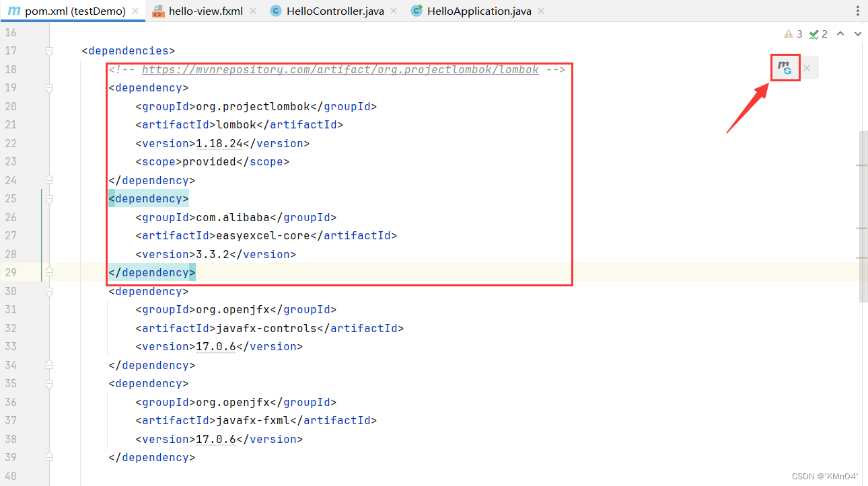
Task: Click the down chevron to jump to next problem
Action: pyautogui.click(x=857, y=34)
